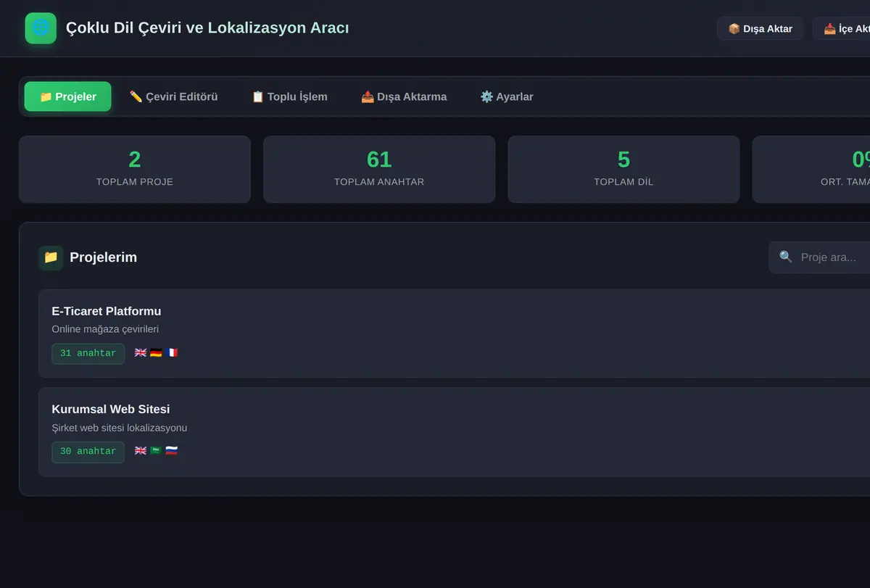Go to the Toplu İşlem tab

[289, 96]
